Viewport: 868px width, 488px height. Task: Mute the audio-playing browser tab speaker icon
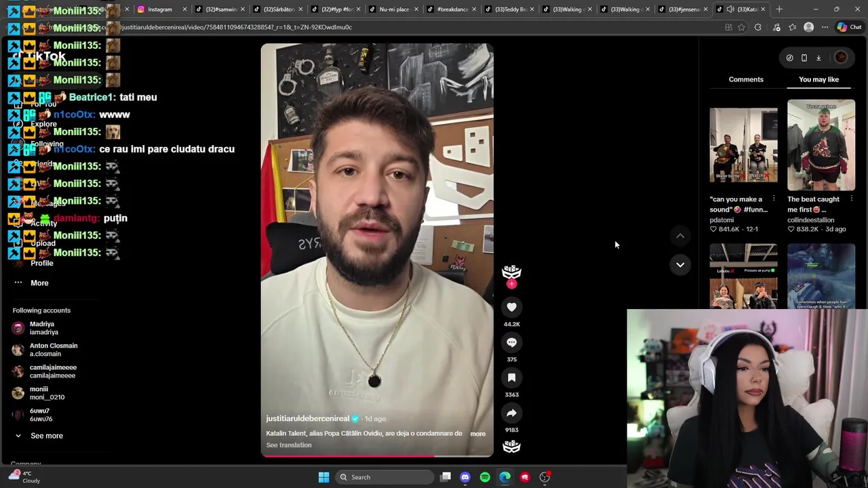click(730, 9)
